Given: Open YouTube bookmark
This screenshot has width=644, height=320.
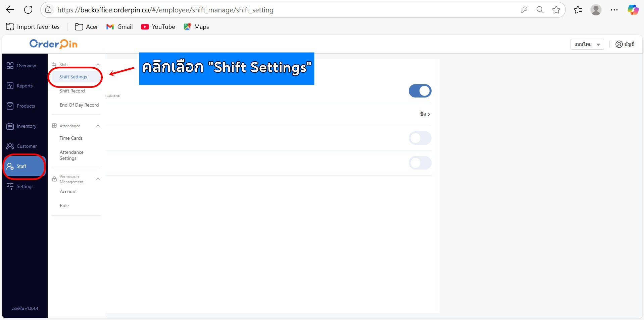Looking at the screenshot, I should point(158,27).
